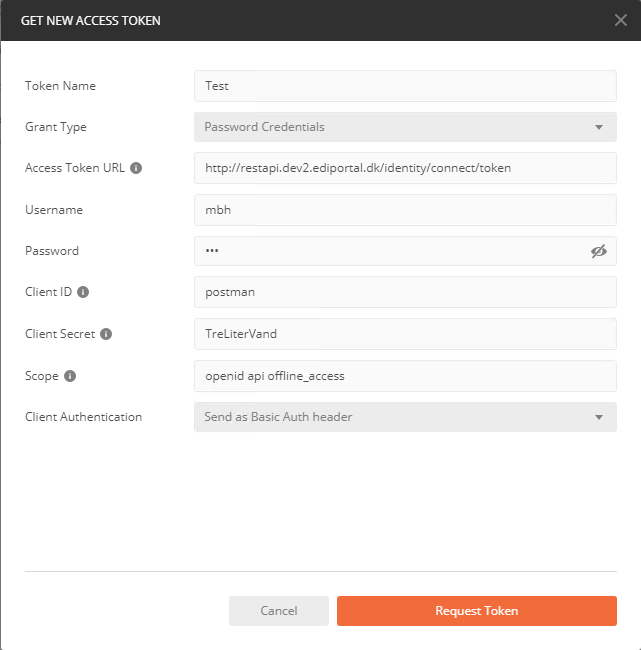The width and height of the screenshot is (641, 650).
Task: Select the Username input containing mbh
Action: pos(405,210)
